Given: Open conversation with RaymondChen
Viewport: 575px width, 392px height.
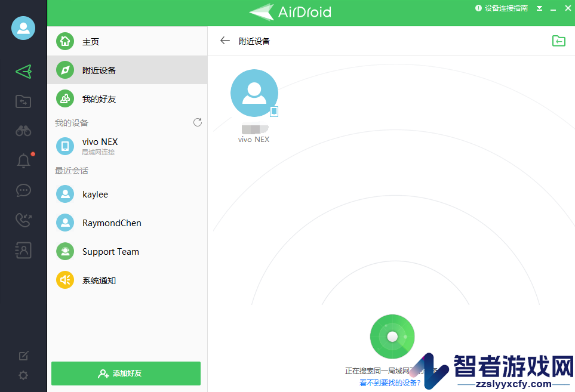Looking at the screenshot, I should pos(127,223).
